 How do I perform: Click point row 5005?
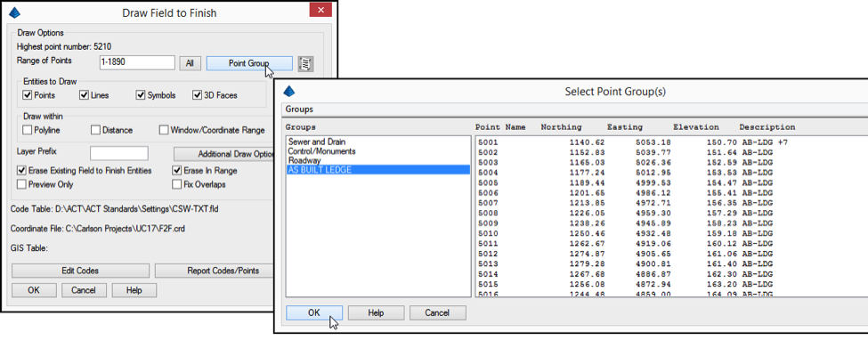point(671,182)
